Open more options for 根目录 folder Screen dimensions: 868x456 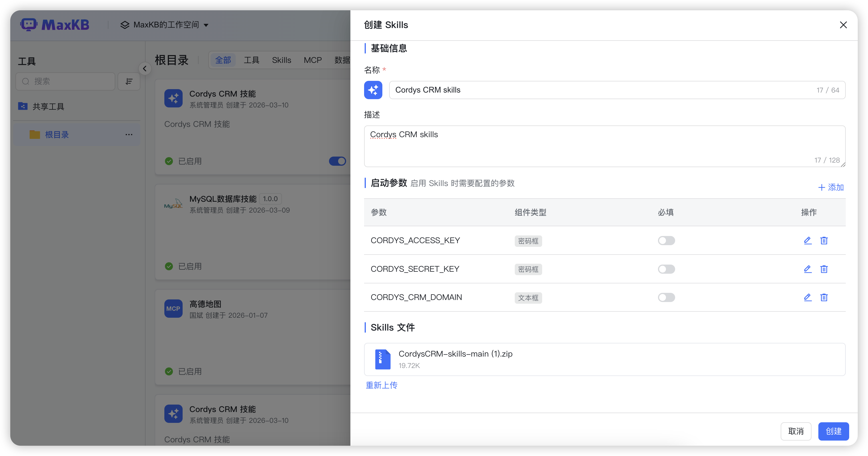point(129,135)
